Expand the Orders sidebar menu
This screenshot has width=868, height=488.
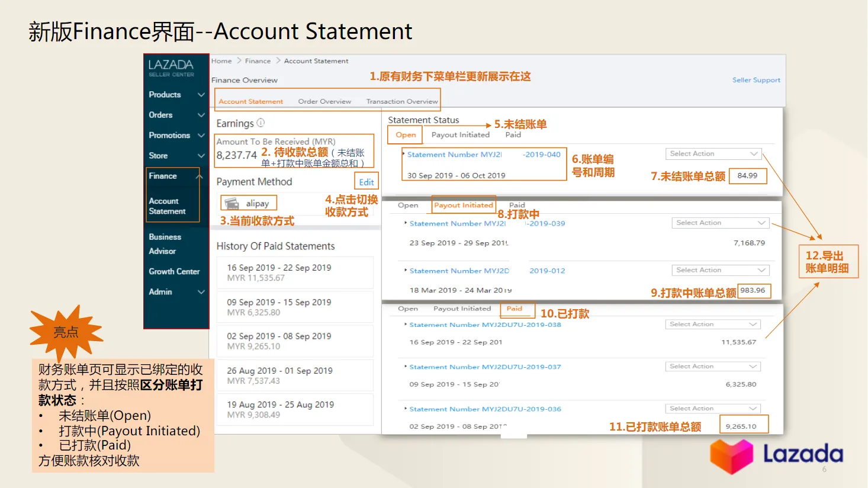point(201,115)
